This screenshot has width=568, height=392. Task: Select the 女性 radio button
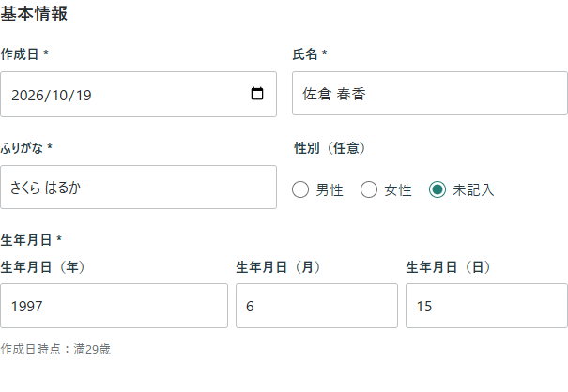coord(369,189)
